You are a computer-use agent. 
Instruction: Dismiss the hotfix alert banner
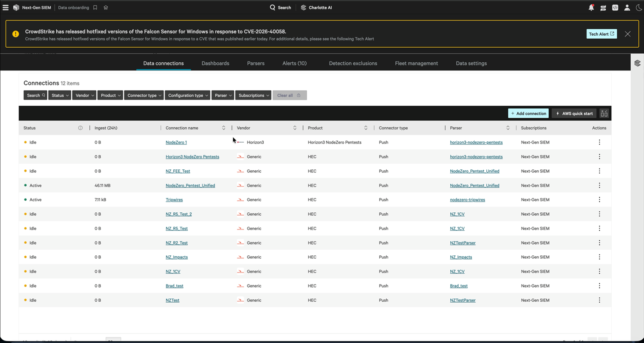pyautogui.click(x=628, y=34)
